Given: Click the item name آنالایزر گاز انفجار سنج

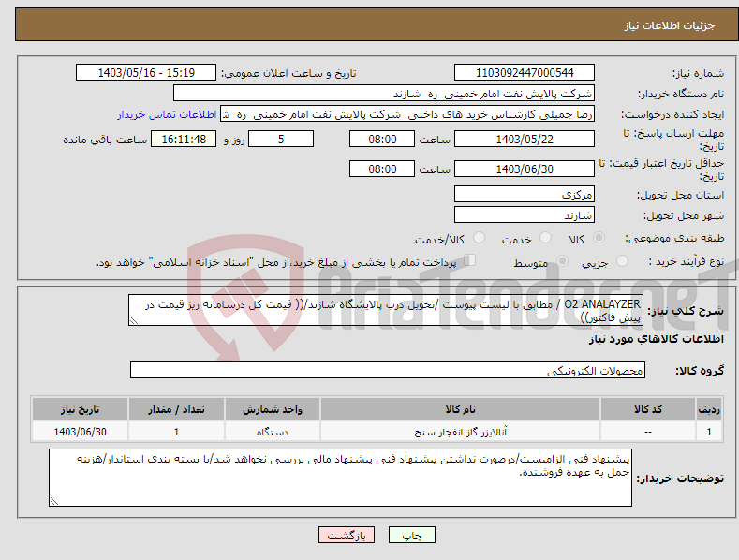Looking at the screenshot, I should (461, 432).
